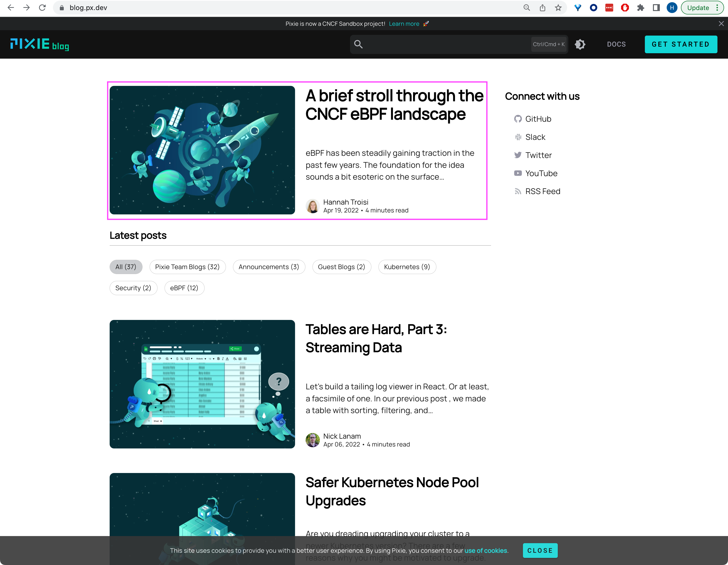Select the All (37) filter chip
Screen dimensions: 728x565
pyautogui.click(x=126, y=267)
